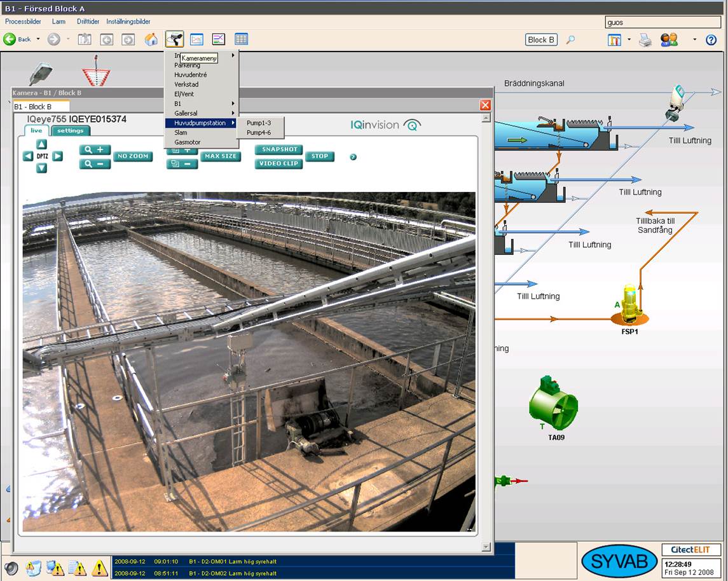Image resolution: width=728 pixels, height=581 pixels.
Task: Open the table grid view icon
Action: pos(241,39)
